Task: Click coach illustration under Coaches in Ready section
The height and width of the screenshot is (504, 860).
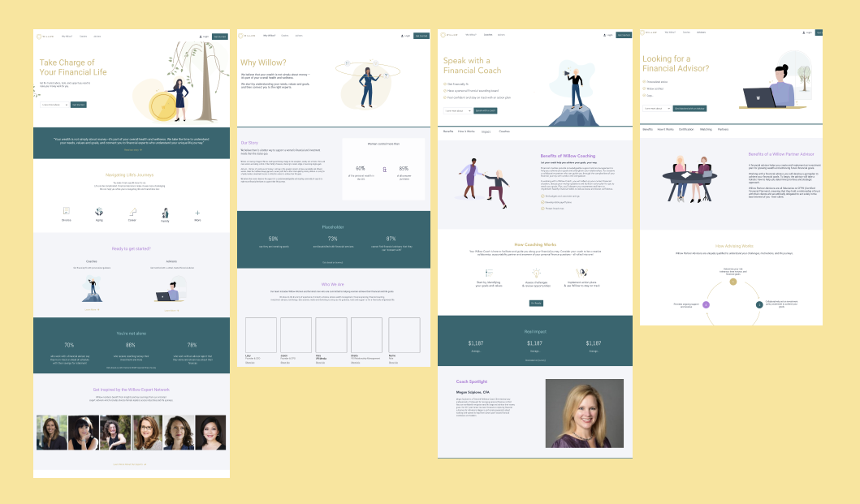Action: click(x=92, y=290)
